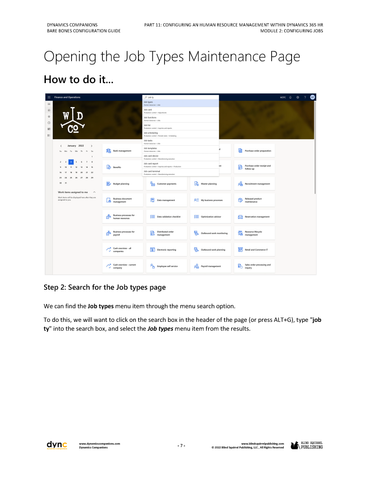Open Distributed order management tile
370x480 pixels.
tap(167, 233)
